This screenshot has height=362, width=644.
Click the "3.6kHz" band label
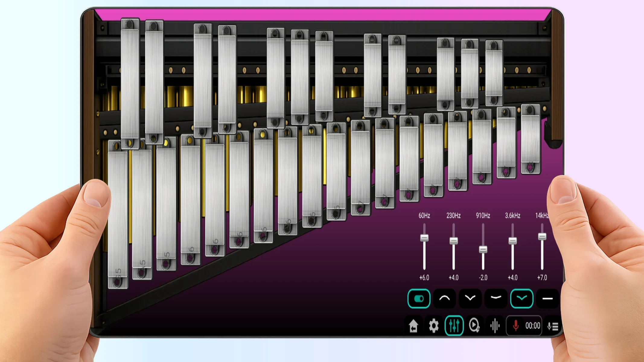pyautogui.click(x=512, y=215)
